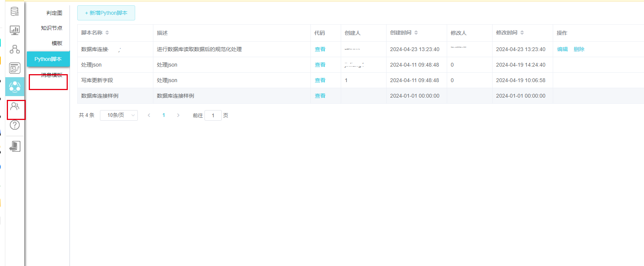The image size is (644, 266).
Task: Select the highlighted knowledge graph sidebar icon
Action: 15,87
